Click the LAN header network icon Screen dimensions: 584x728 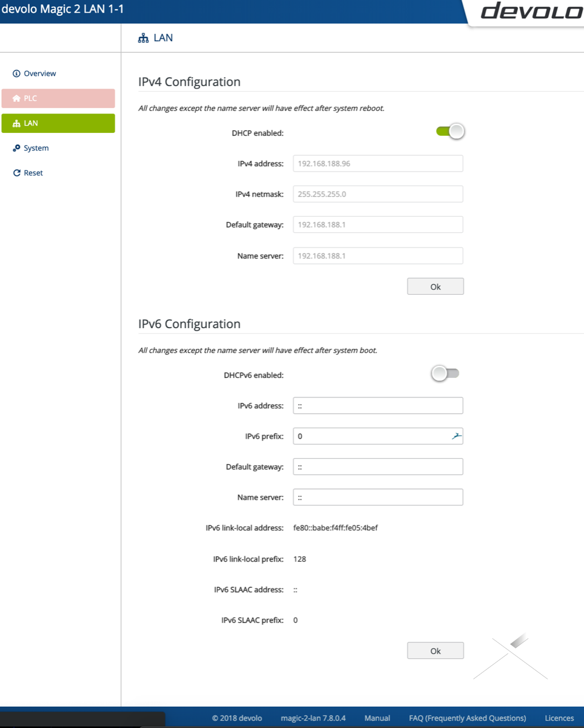[143, 38]
